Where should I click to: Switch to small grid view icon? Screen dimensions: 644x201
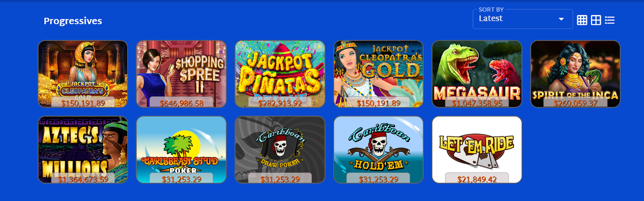(582, 20)
